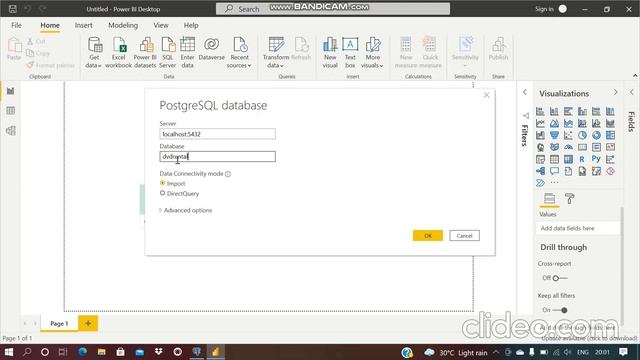The image size is (640, 360).
Task: Switch to the Home ribbon tab
Action: pyautogui.click(x=50, y=25)
